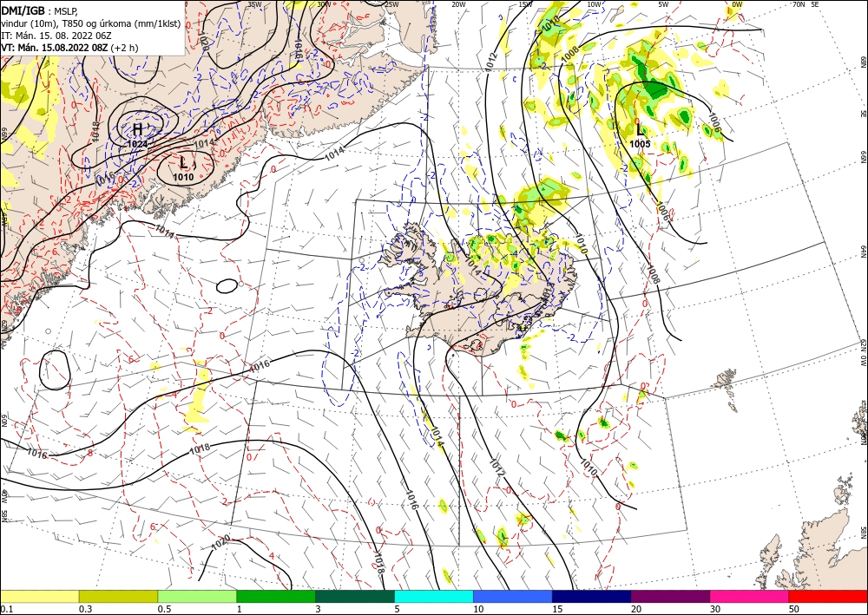Viewport: 868px width, 615px height.
Task: Click the legend value 3
Action: coord(318,609)
